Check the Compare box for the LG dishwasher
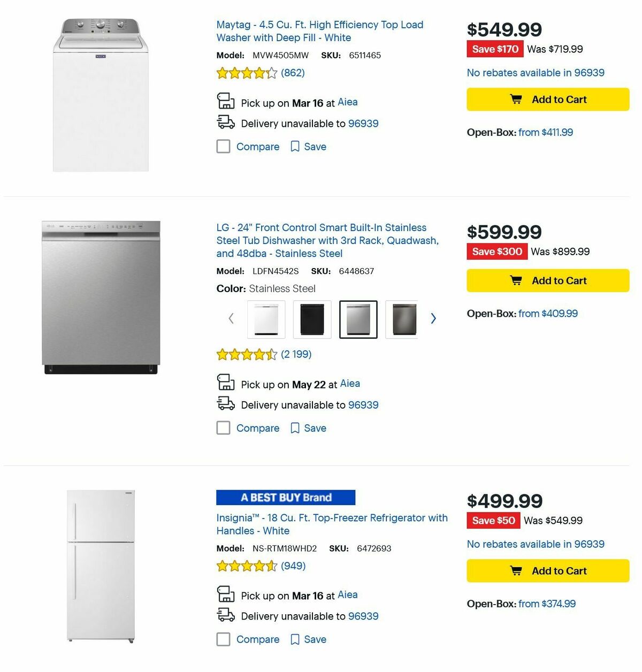The width and height of the screenshot is (642, 672). [223, 428]
